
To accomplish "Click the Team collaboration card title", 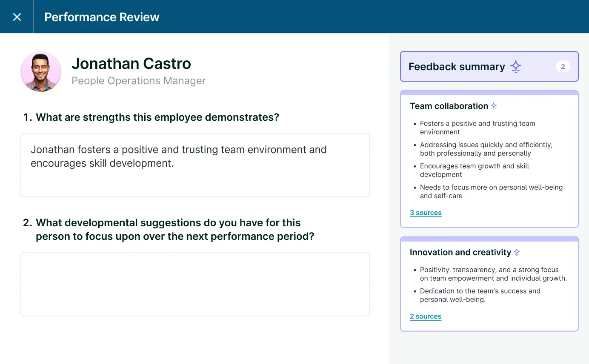I will click(449, 106).
